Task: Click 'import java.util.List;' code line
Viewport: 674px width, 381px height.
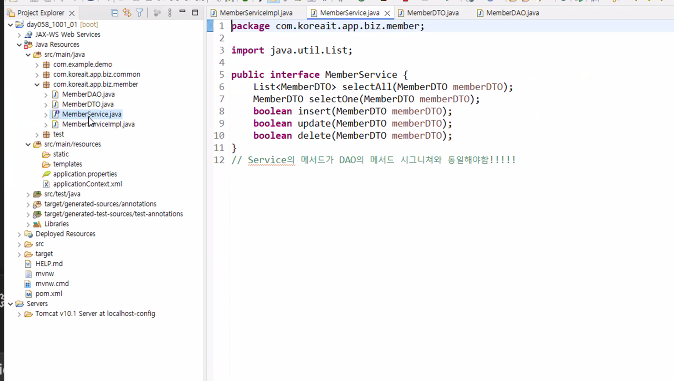Action: click(x=291, y=50)
